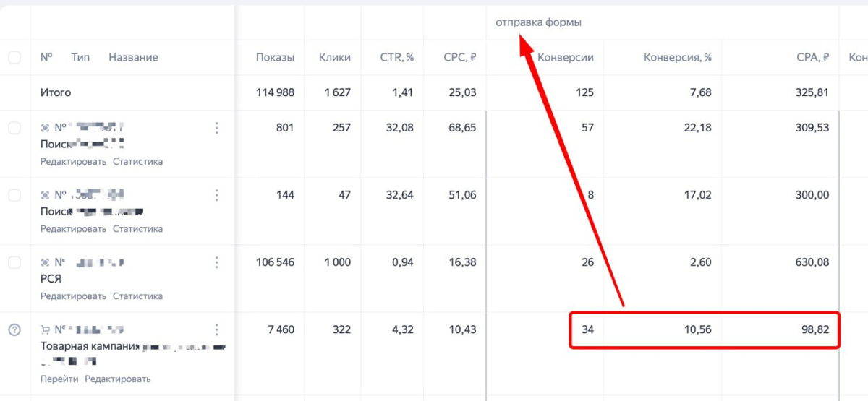Open Статистика link of the first Поиск campaign
This screenshot has width=868, height=401.
point(137,162)
